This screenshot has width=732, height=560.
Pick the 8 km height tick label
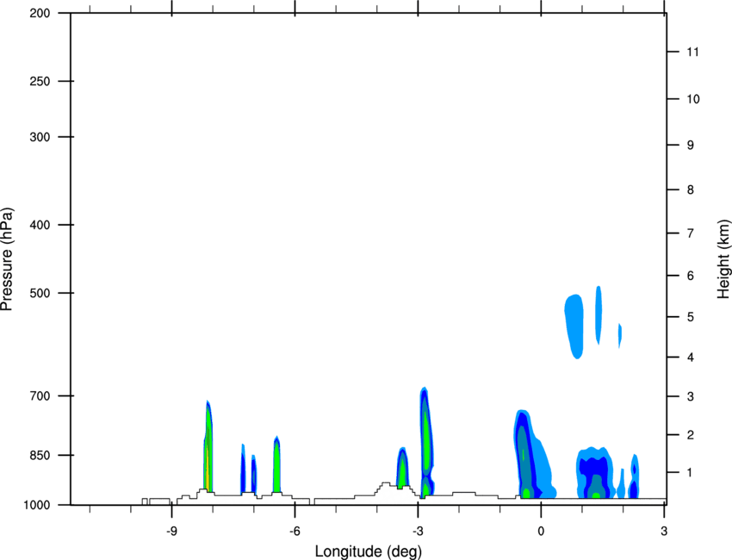691,190
